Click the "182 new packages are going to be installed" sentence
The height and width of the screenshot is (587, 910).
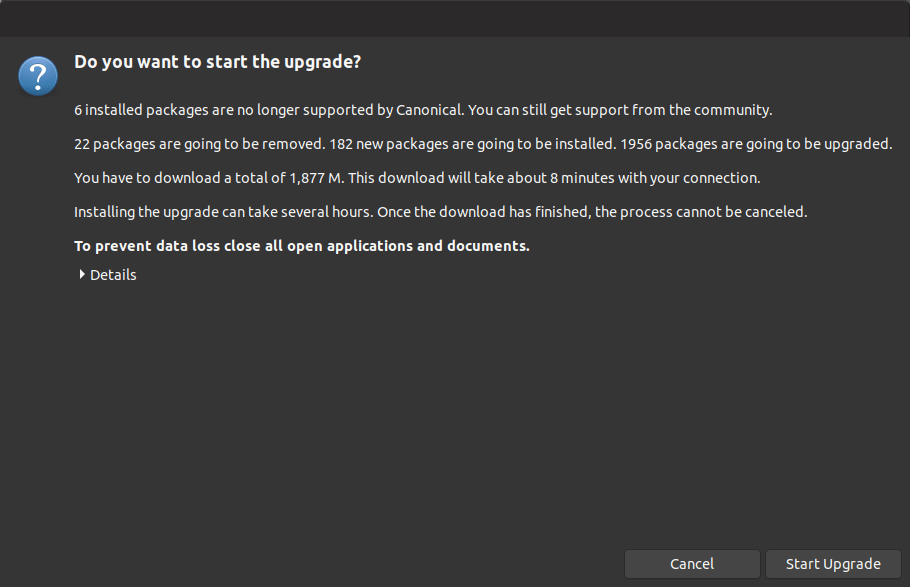pos(472,144)
